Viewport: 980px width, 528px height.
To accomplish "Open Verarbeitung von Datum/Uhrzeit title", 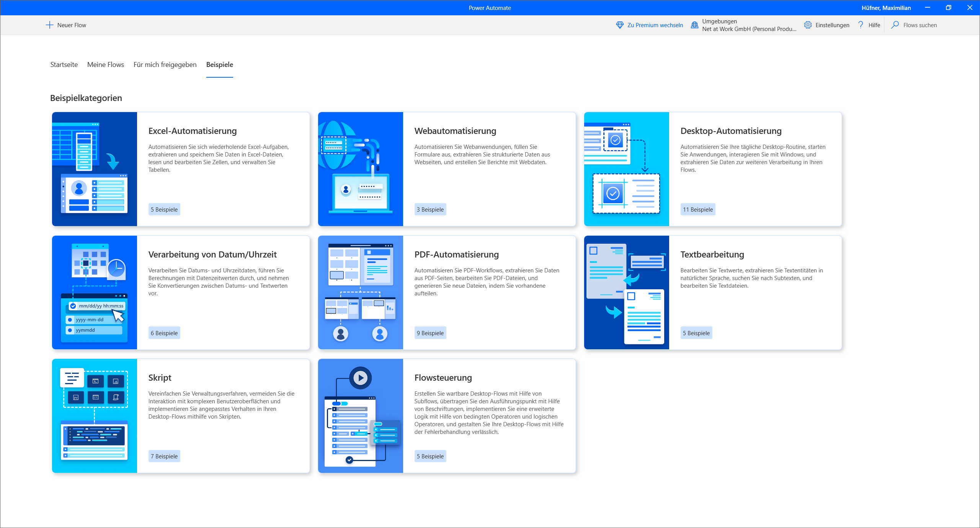I will 212,254.
